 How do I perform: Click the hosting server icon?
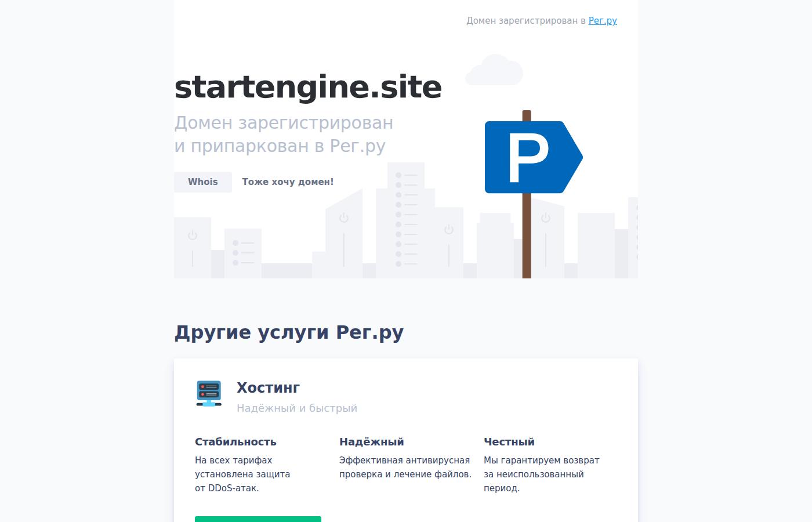pos(209,393)
